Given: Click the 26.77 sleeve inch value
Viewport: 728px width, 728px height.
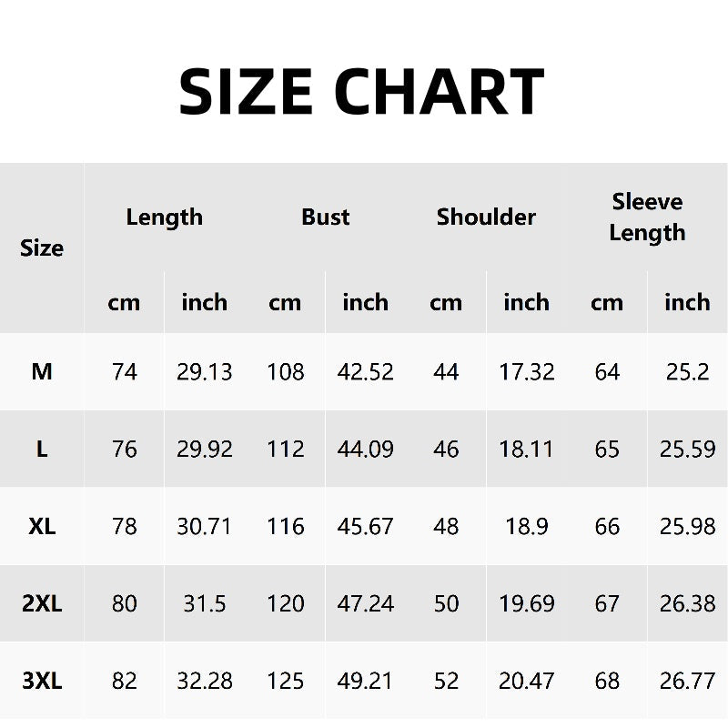Looking at the screenshot, I should click(687, 681).
